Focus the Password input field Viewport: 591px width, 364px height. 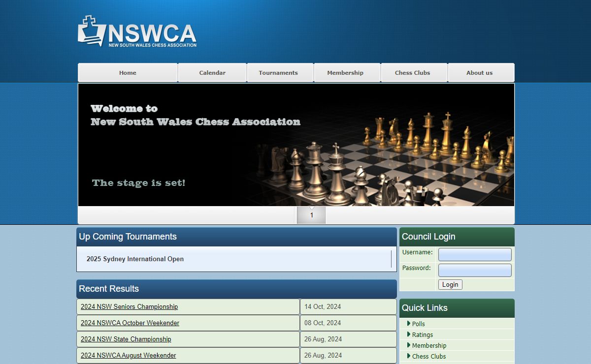click(475, 270)
